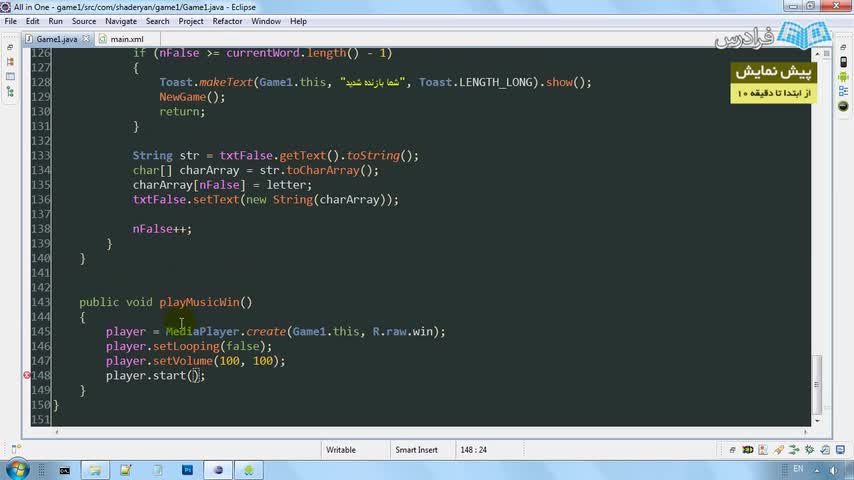Open the Outline view icon

843,92
